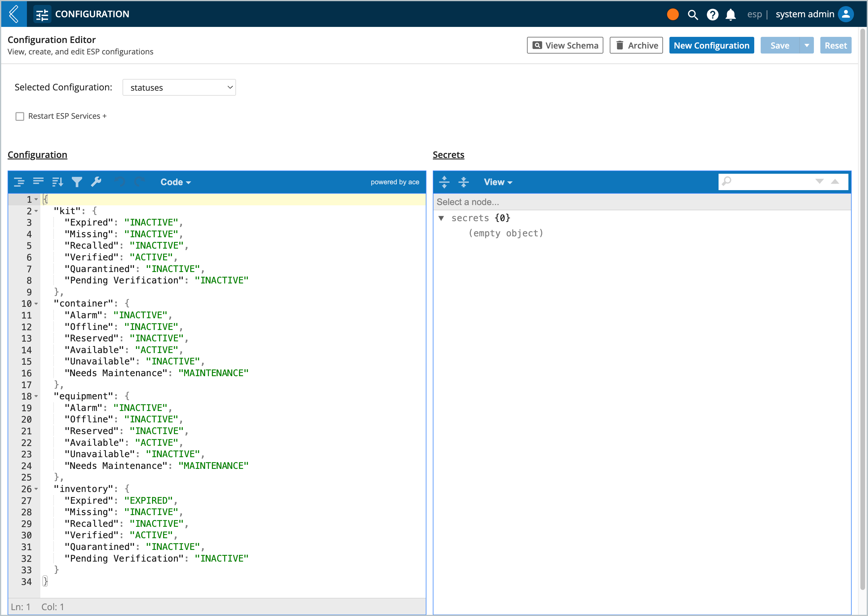Click the Ln: 1 status bar entry
868x616 pixels.
click(20, 607)
